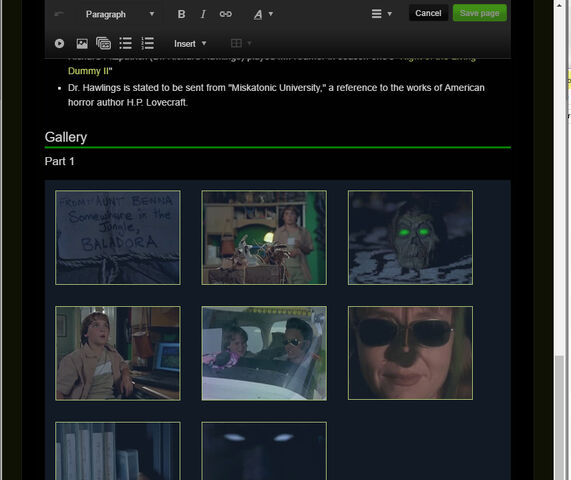The width and height of the screenshot is (571, 480).
Task: Insert an image with the picture icon
Action: pyautogui.click(x=82, y=44)
